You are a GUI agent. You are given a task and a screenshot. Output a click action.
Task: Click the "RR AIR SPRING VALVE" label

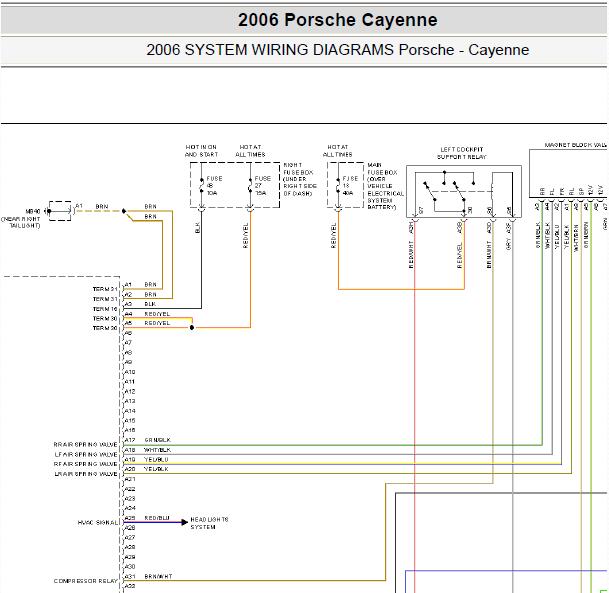click(85, 444)
